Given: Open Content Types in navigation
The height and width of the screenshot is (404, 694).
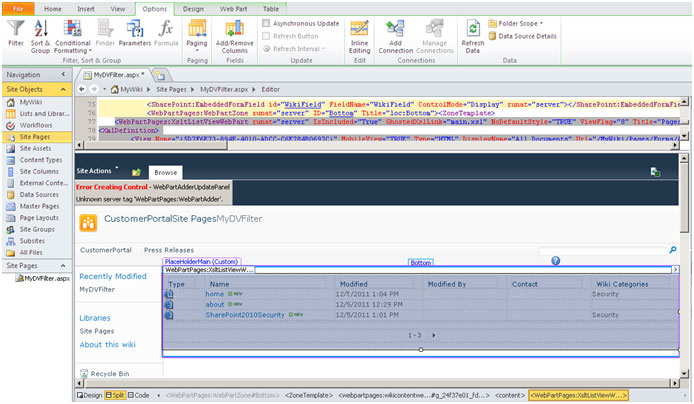Looking at the screenshot, I should pyautogui.click(x=35, y=160).
